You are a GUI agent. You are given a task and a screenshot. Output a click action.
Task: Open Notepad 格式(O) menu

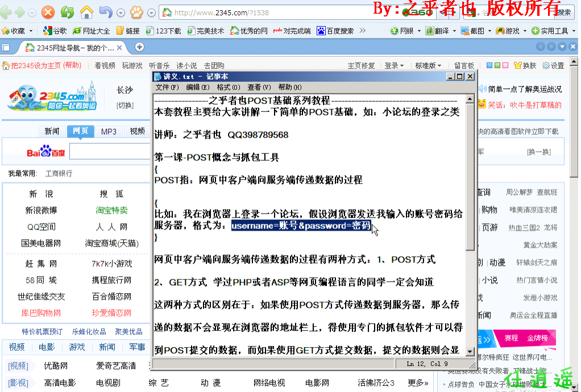click(x=229, y=87)
